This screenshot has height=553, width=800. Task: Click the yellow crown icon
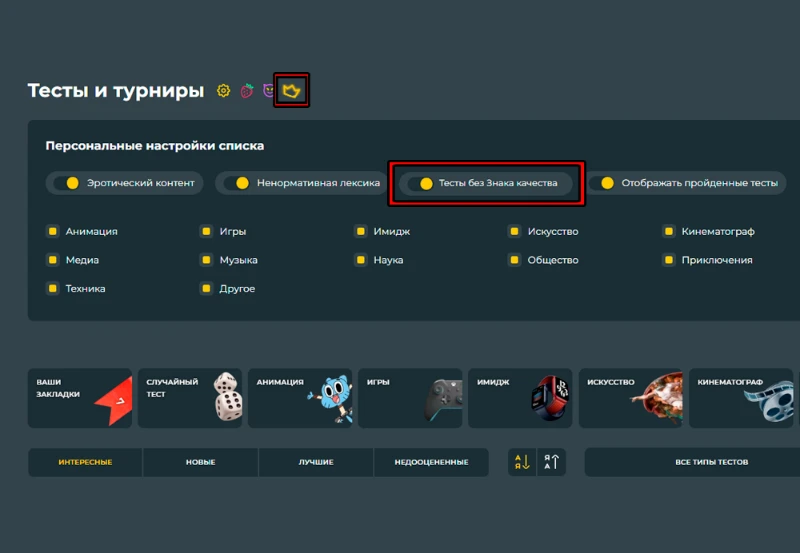(291, 91)
